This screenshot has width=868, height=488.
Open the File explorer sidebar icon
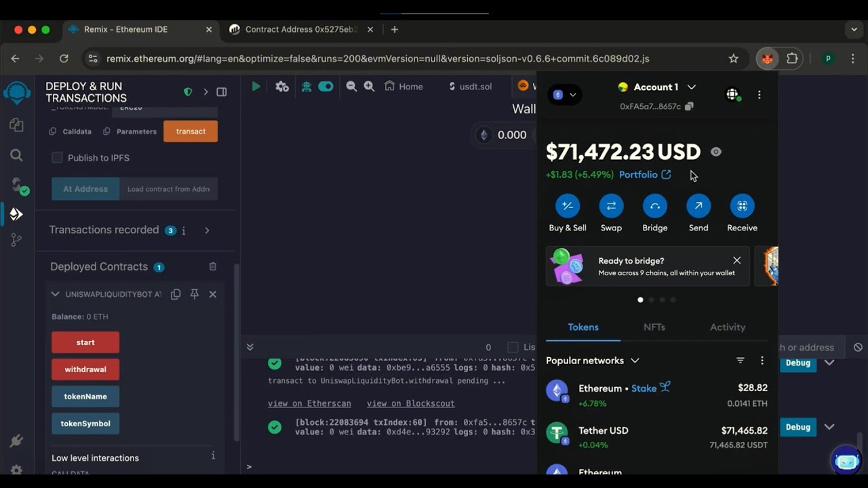pyautogui.click(x=17, y=125)
